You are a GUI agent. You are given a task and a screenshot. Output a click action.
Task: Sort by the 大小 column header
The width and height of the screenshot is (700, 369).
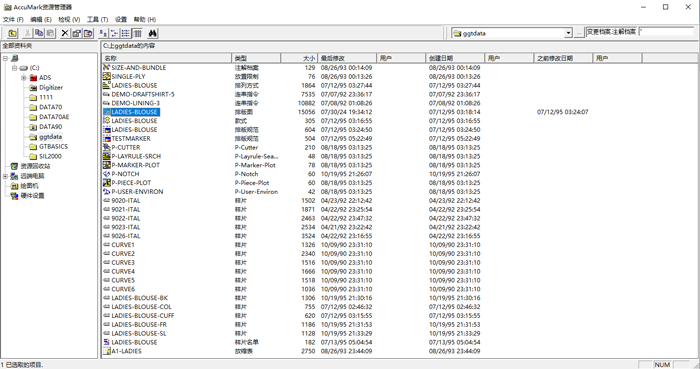coord(299,58)
